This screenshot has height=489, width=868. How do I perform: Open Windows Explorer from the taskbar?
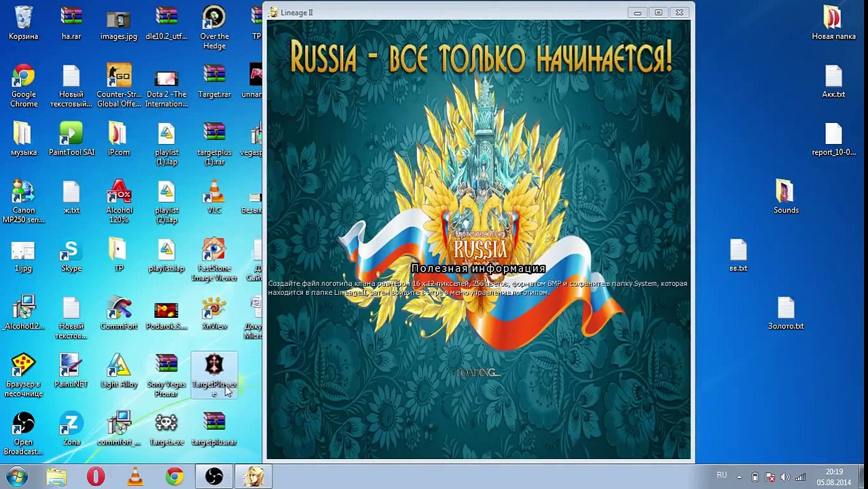tap(56, 477)
